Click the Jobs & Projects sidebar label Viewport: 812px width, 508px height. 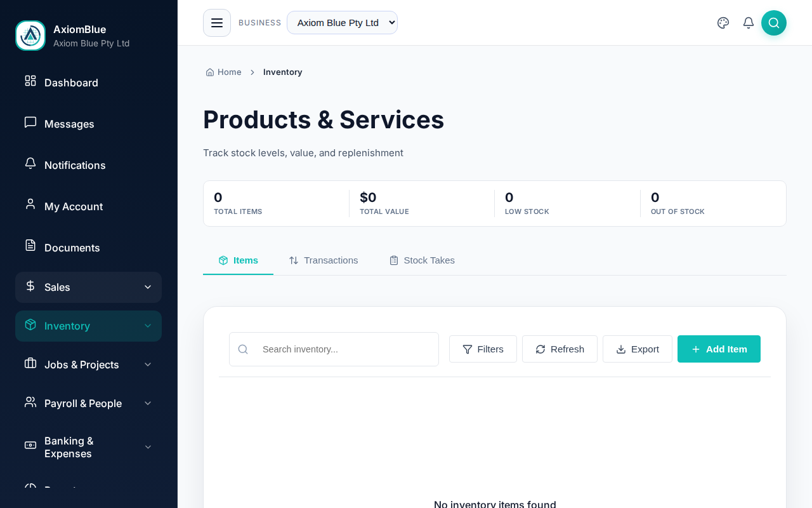[82, 364]
